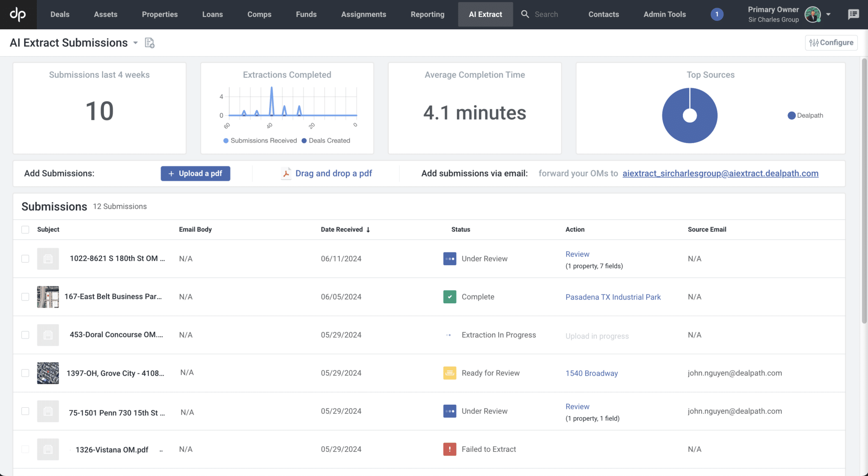Go to the Reporting tab
This screenshot has height=476, width=868.
tap(427, 14)
